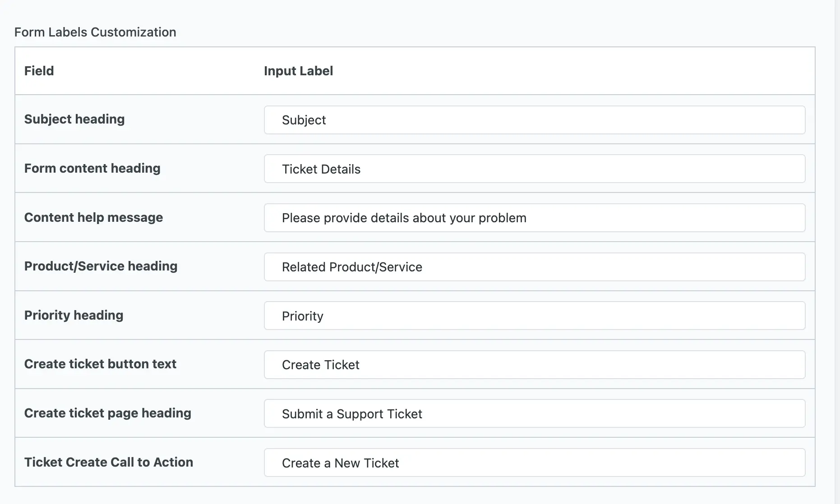Click the Priority heading input field
The image size is (840, 504).
coord(535,316)
